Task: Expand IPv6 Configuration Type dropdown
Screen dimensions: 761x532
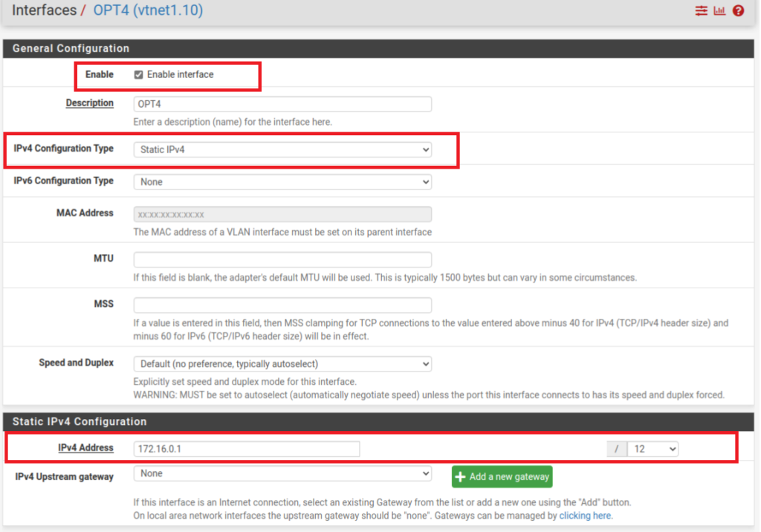Action: click(x=282, y=182)
